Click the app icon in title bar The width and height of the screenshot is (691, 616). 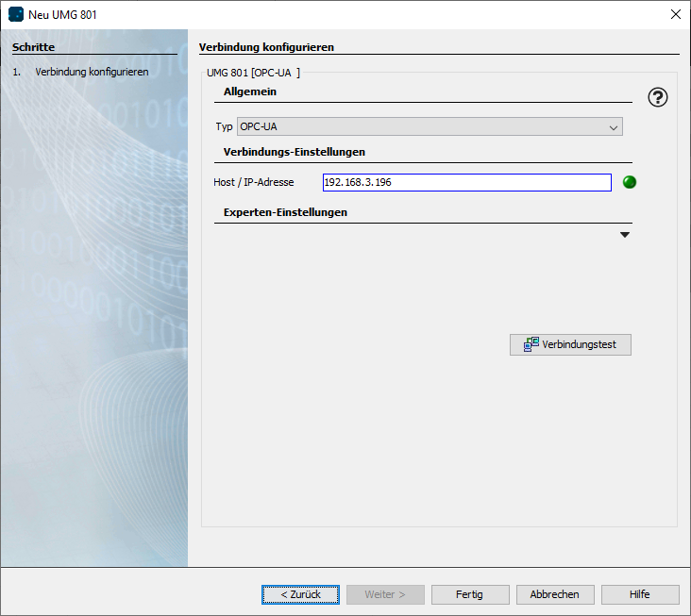pos(16,14)
